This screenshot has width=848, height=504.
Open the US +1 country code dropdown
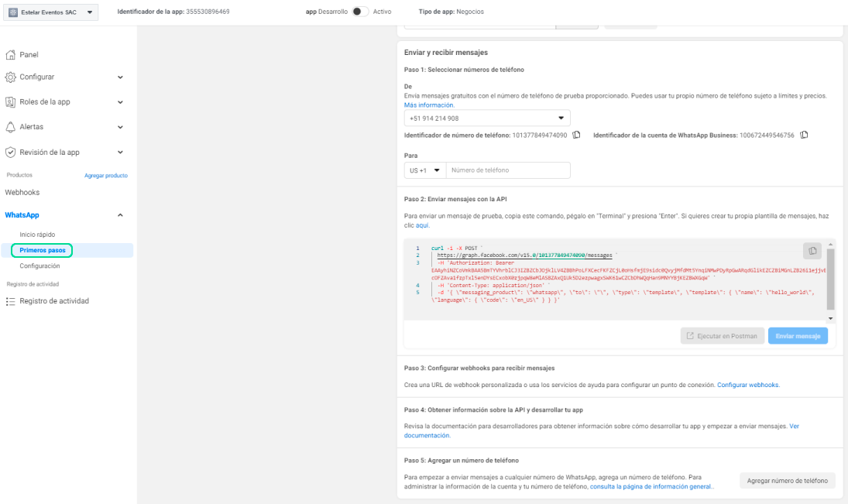[x=425, y=170]
